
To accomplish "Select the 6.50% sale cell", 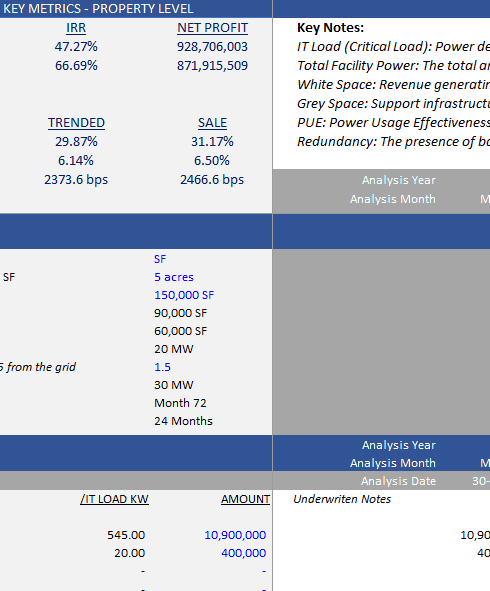I will pos(212,161).
